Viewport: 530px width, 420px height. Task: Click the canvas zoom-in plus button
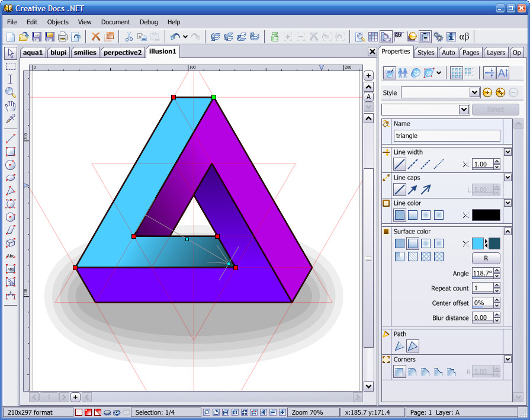point(368,75)
